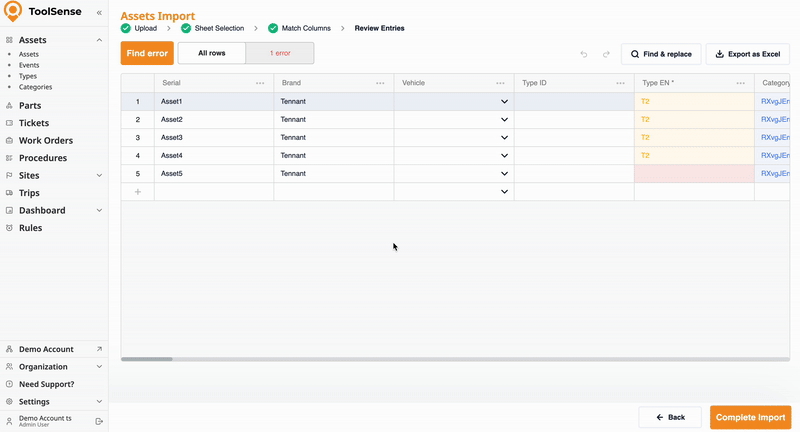800x432 pixels.
Task: Click the Assets section grid icon
Action: tap(9, 40)
